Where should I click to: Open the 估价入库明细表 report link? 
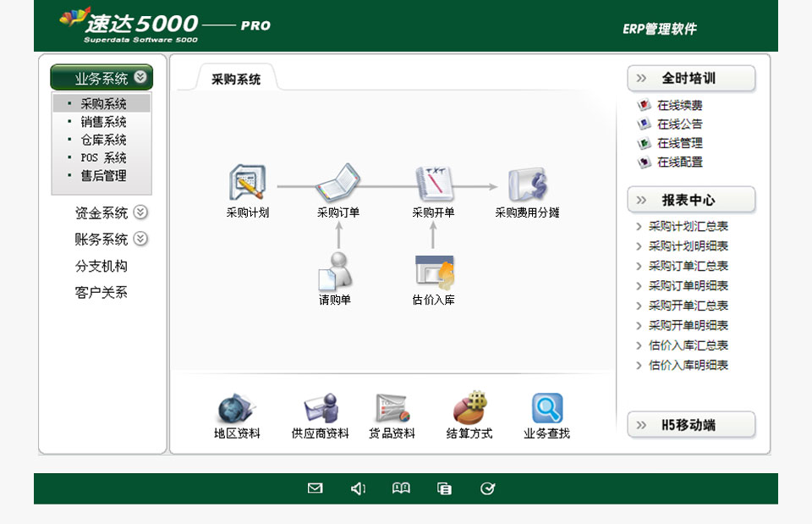point(689,365)
